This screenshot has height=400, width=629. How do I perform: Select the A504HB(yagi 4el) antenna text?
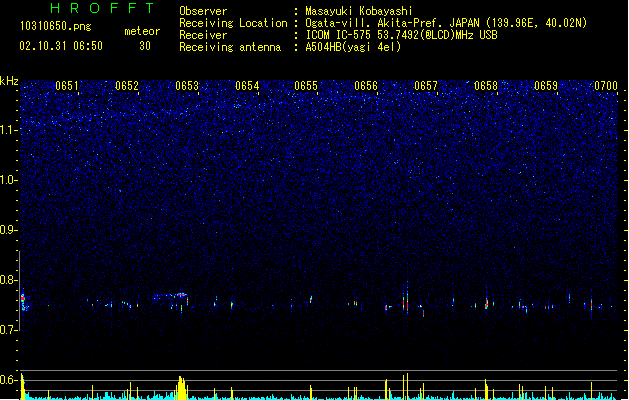pyautogui.click(x=353, y=47)
